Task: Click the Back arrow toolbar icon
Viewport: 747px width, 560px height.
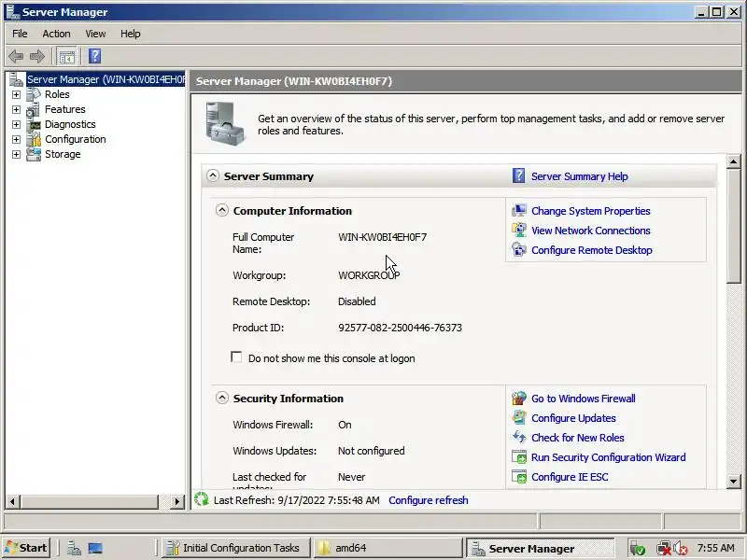Action: pos(16,56)
